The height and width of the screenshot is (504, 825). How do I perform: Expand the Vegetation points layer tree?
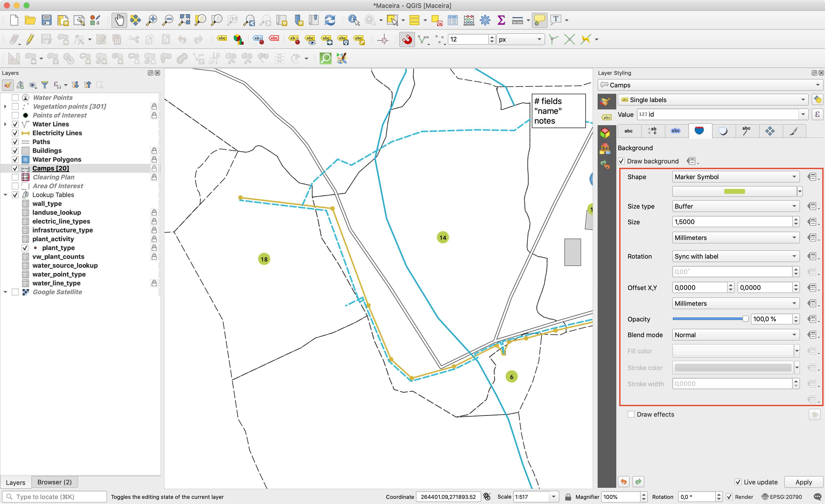click(x=5, y=106)
